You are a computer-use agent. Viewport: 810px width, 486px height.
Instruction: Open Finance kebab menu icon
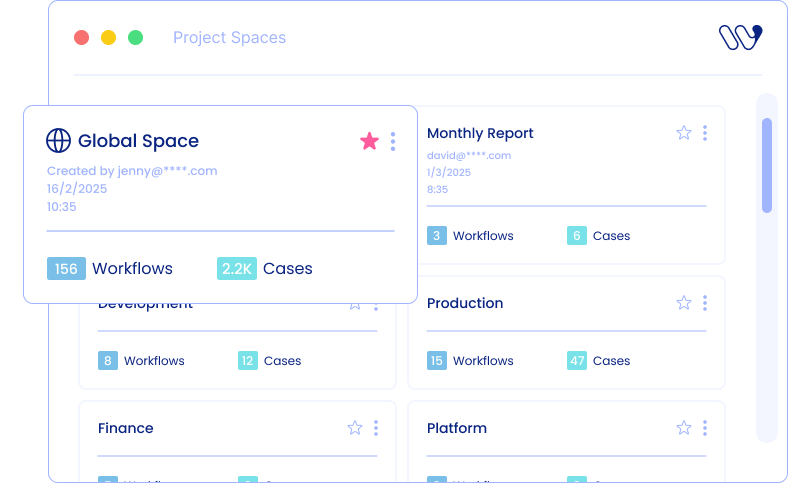[376, 428]
